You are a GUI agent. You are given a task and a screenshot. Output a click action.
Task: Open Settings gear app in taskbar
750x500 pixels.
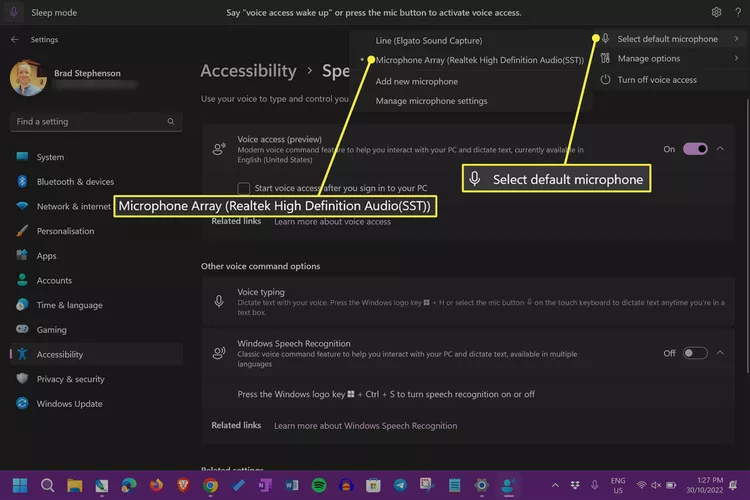coord(482,486)
